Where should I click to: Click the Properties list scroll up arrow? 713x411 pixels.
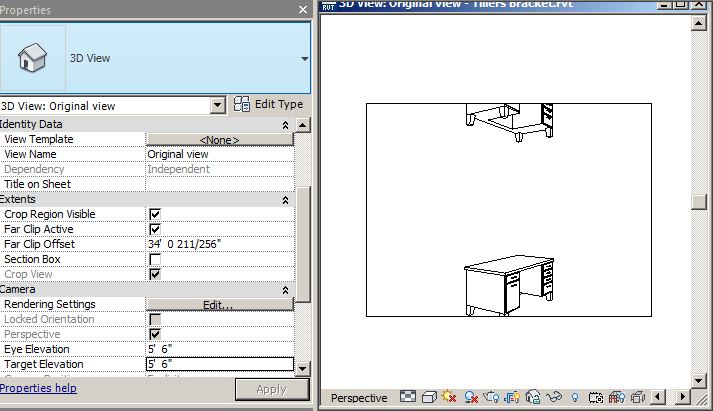(303, 125)
